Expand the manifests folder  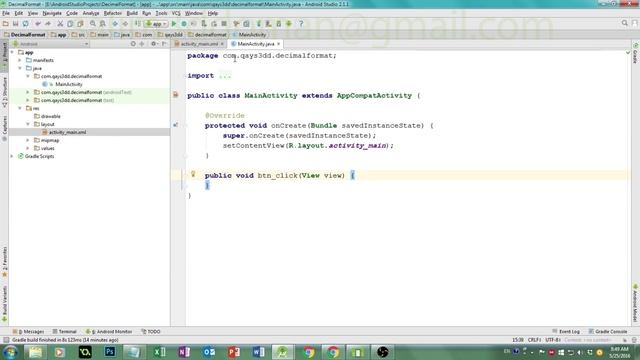click(x=20, y=60)
